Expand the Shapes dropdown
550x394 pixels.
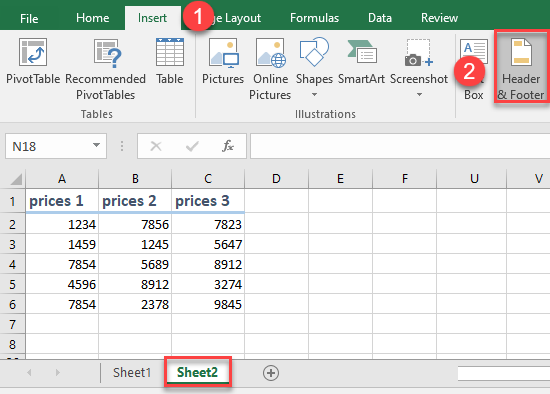(314, 95)
